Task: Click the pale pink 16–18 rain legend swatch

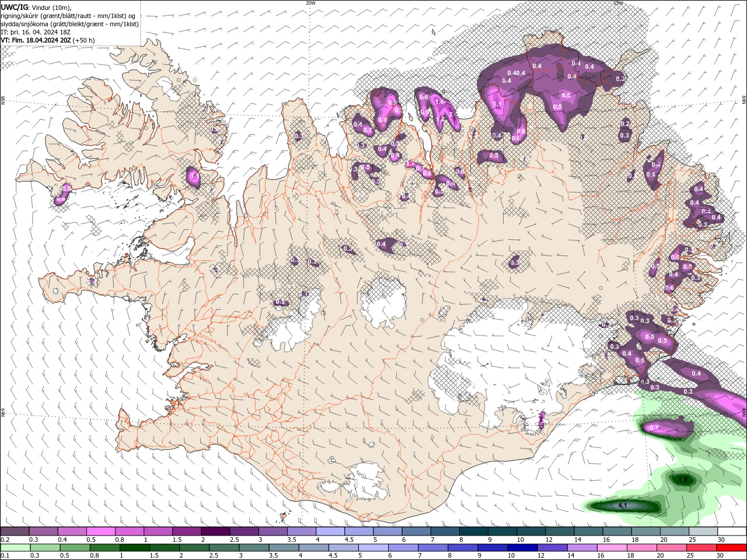Action: (x=612, y=548)
